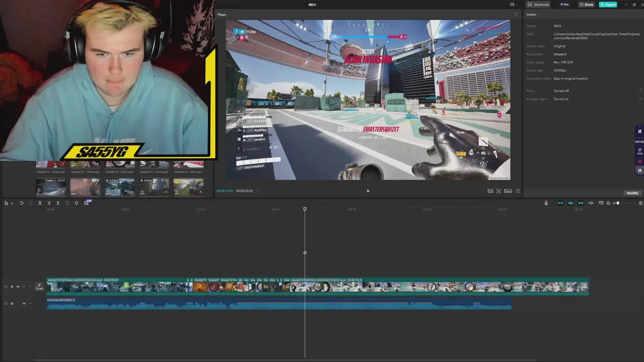Undo the last edit
The height and width of the screenshot is (362, 644).
[x=22, y=203]
